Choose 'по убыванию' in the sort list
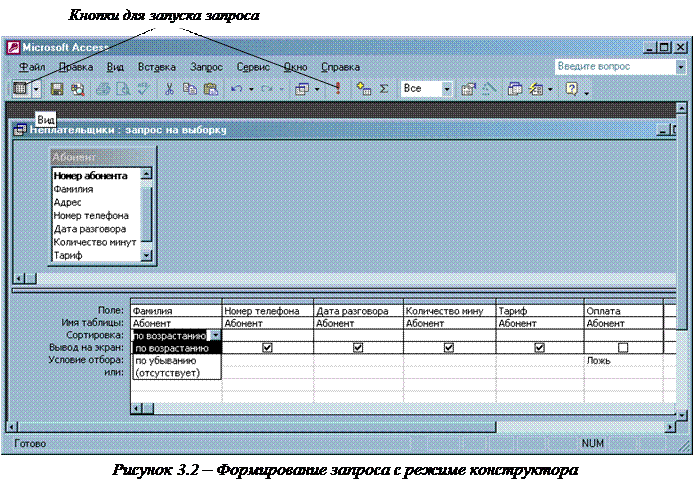693x497 pixels. point(176,360)
